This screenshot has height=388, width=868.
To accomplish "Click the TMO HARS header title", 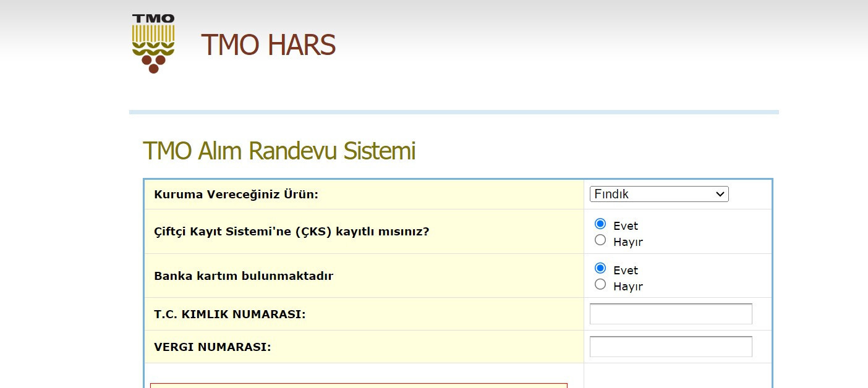I will (268, 45).
